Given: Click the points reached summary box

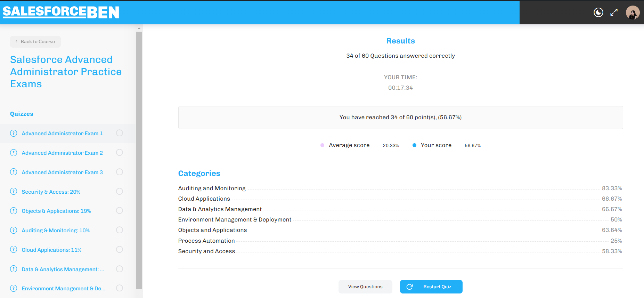Looking at the screenshot, I should pyautogui.click(x=400, y=118).
